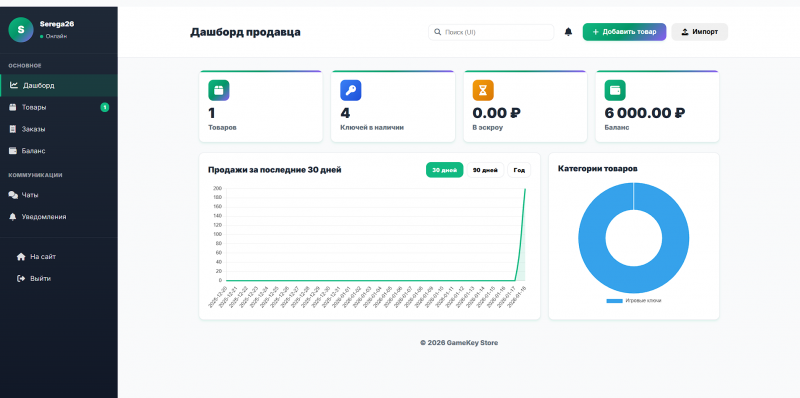
Task: Click the Serega26 avatar circle
Action: tap(21, 30)
